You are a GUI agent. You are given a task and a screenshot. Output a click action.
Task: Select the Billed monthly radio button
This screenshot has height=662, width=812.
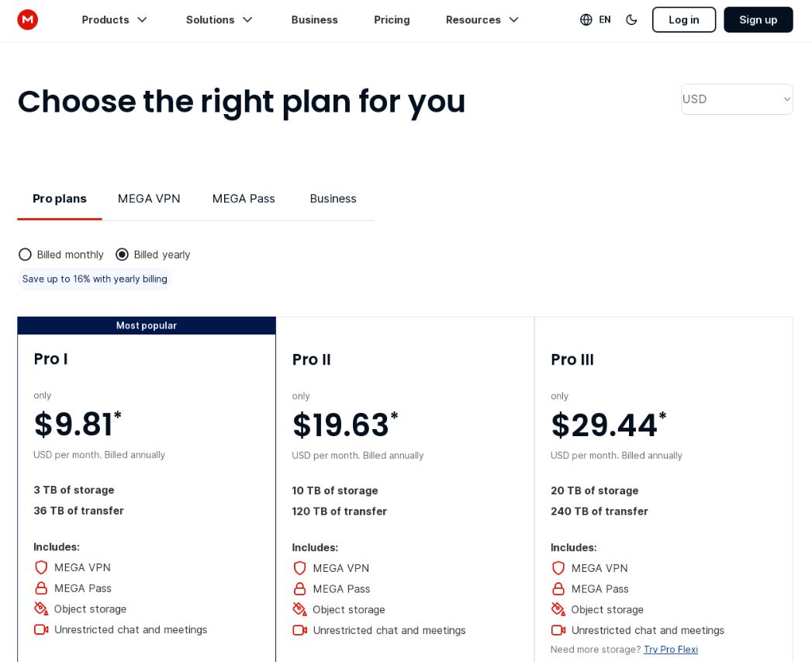tap(25, 254)
